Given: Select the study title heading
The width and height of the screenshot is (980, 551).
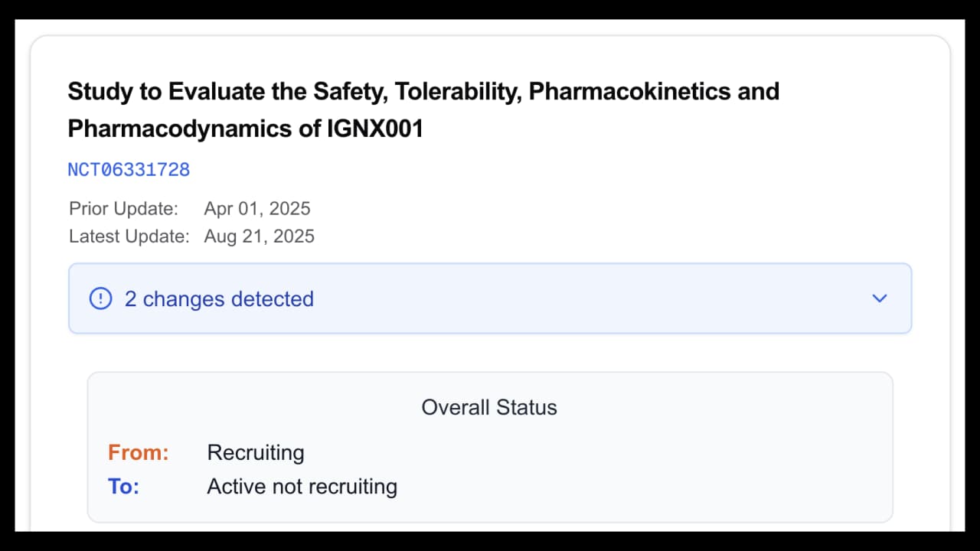Looking at the screenshot, I should click(x=423, y=110).
